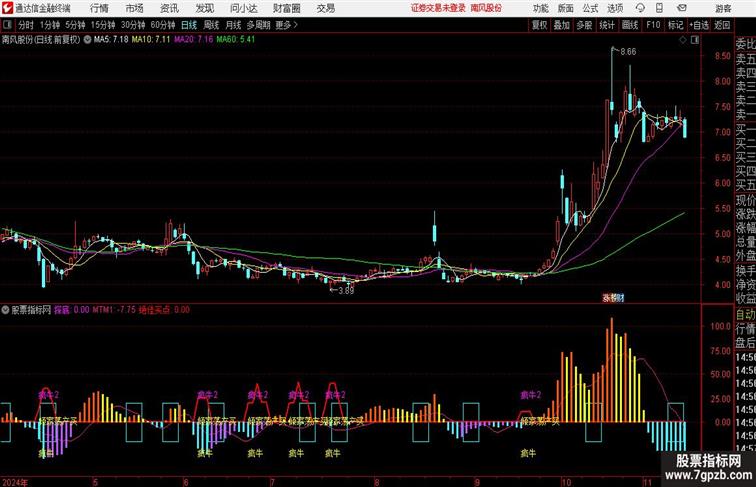Click the panel layout icon beside the diamond

[x=695, y=40]
